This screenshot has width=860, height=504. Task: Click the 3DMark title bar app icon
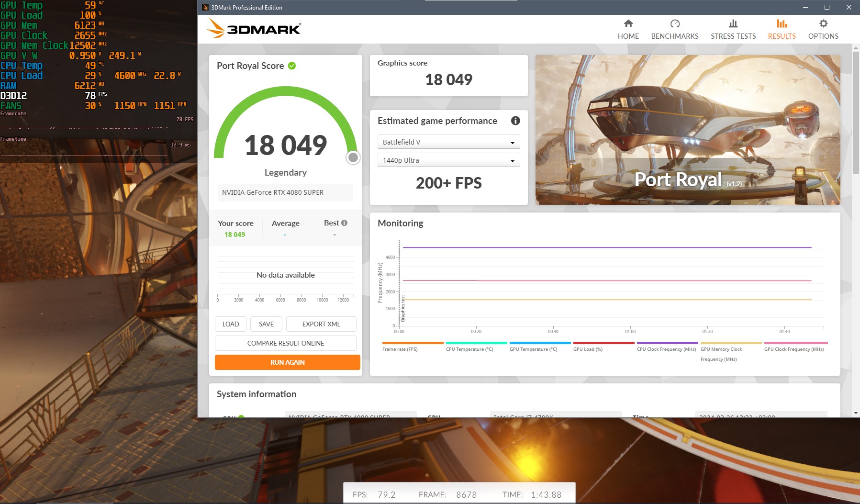[x=205, y=7]
